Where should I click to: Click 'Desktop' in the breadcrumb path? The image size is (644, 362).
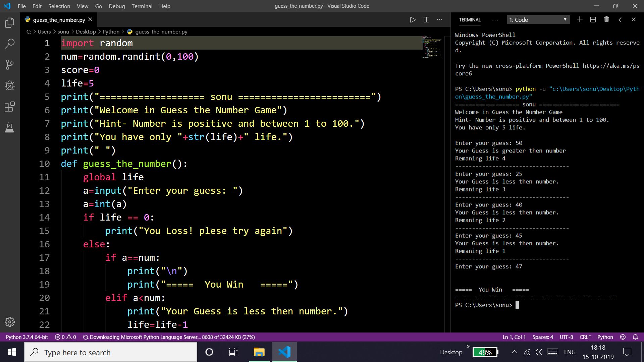click(x=86, y=32)
